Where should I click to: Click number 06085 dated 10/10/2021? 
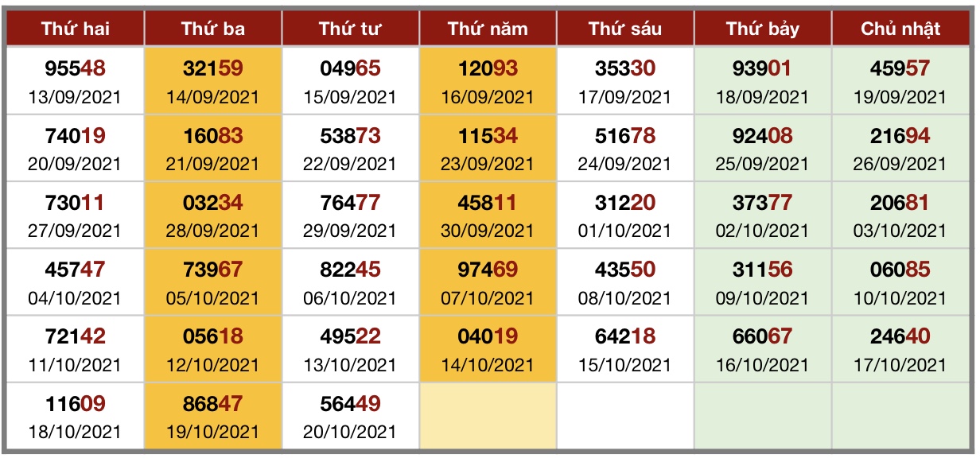900,282
